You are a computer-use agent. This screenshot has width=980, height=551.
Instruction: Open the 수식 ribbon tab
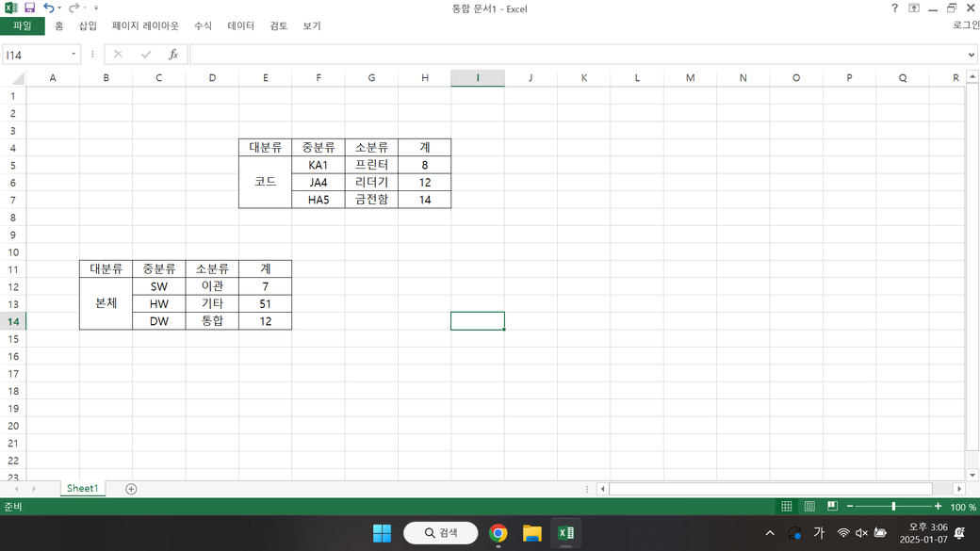203,26
